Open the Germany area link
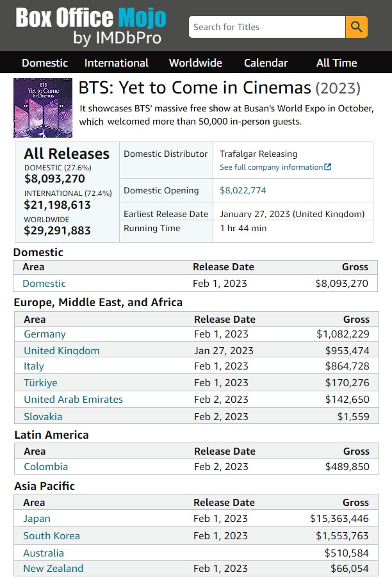This screenshot has width=392, height=586. point(45,334)
